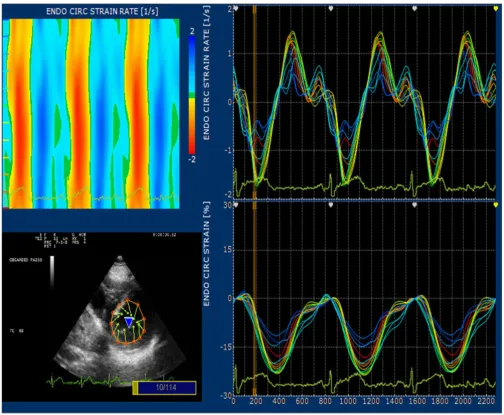This screenshot has width=504, height=415.
Task: Click time axis value '200'
Action: pyautogui.click(x=256, y=401)
